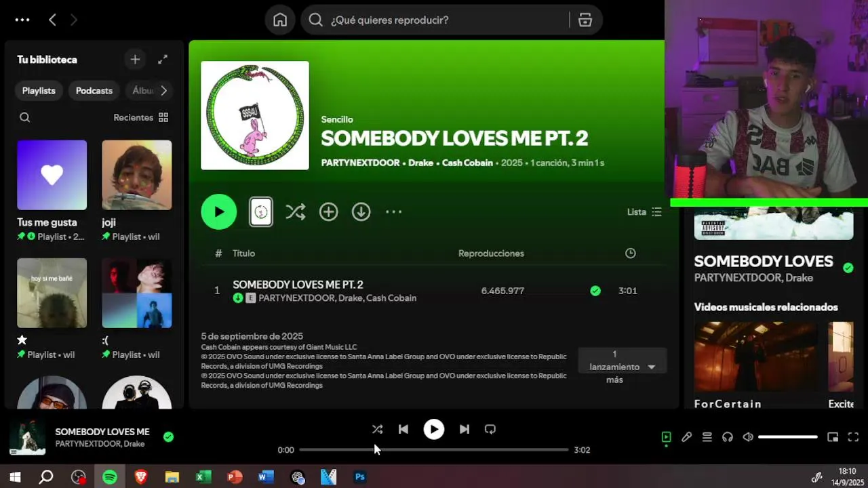Click the clock duration column icon
Viewport: 868px width, 488px height.
(631, 253)
